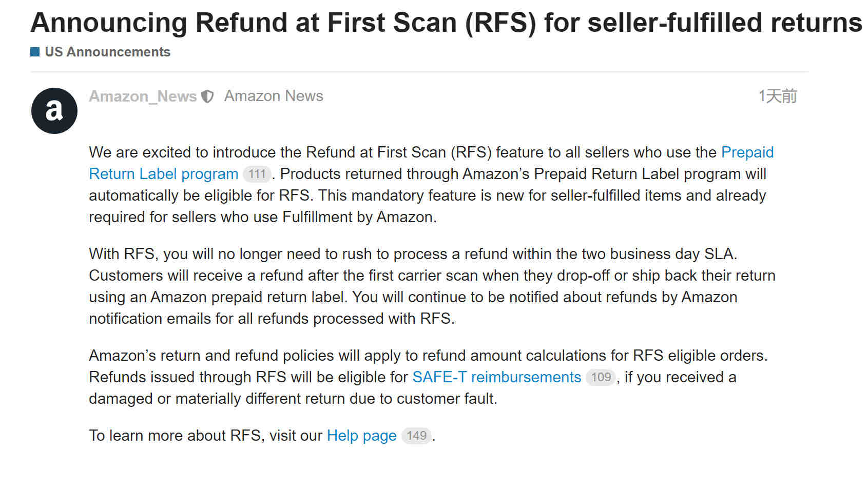
Task: Click the 'To learn more about RFS' sentence
Action: pyautogui.click(x=262, y=436)
